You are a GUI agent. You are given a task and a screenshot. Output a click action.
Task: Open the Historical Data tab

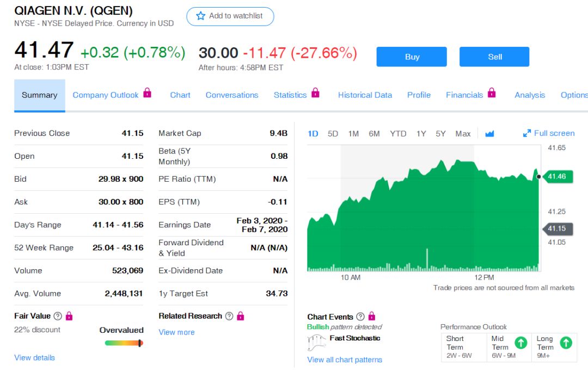pos(365,95)
